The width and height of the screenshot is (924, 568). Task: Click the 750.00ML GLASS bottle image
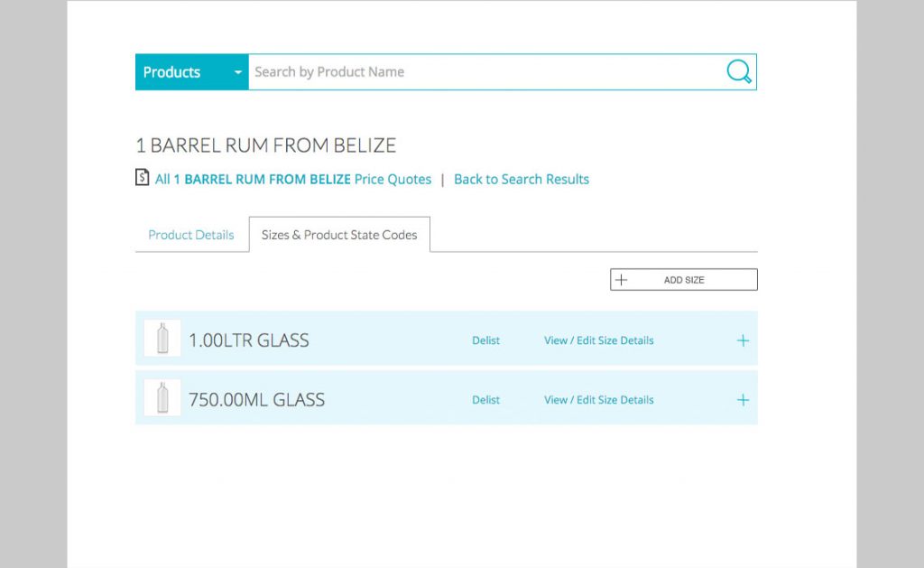coord(162,398)
